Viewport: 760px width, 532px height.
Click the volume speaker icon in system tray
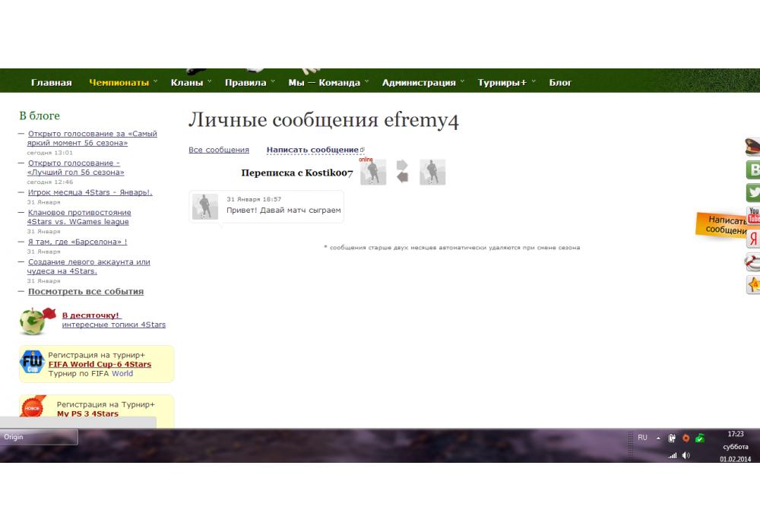coord(686,455)
